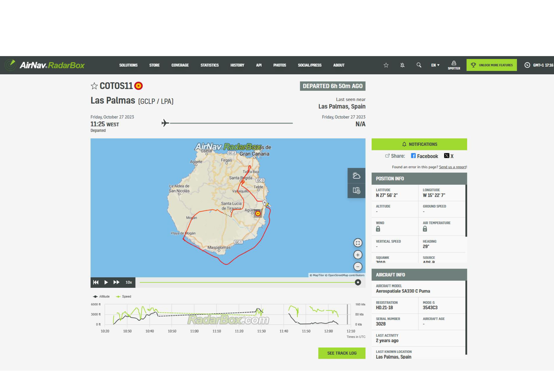
Task: Click the muted bell alerts icon
Action: coord(402,65)
